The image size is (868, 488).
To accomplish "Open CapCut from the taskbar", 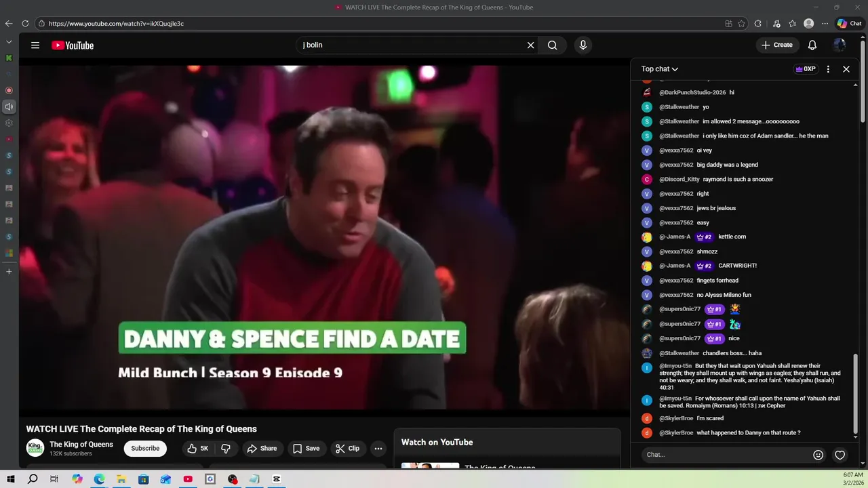I will tap(277, 479).
